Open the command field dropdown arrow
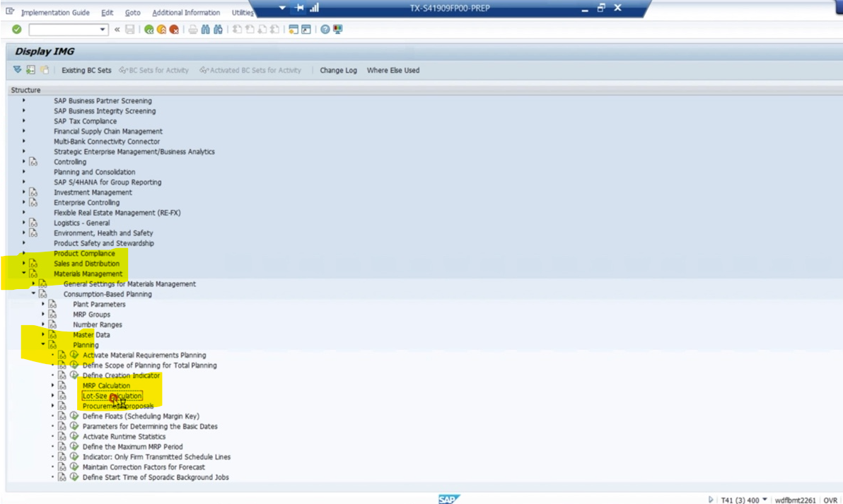The image size is (843, 504). click(x=102, y=30)
